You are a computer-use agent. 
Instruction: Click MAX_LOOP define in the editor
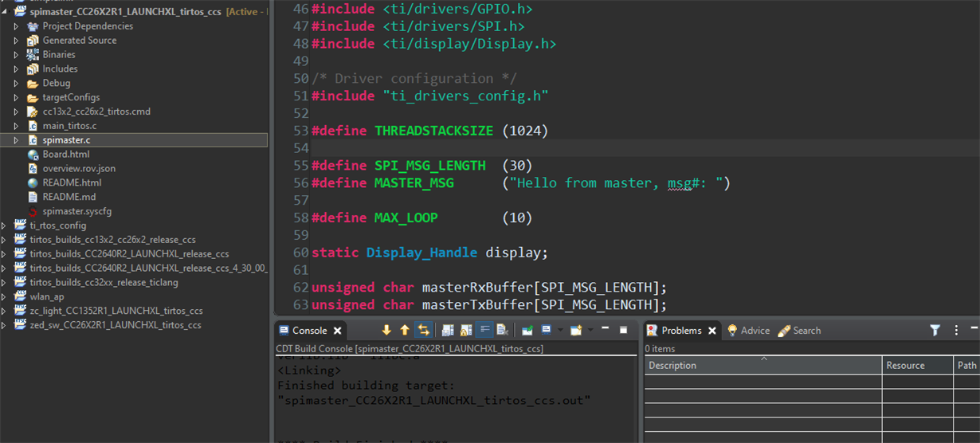[x=406, y=218]
